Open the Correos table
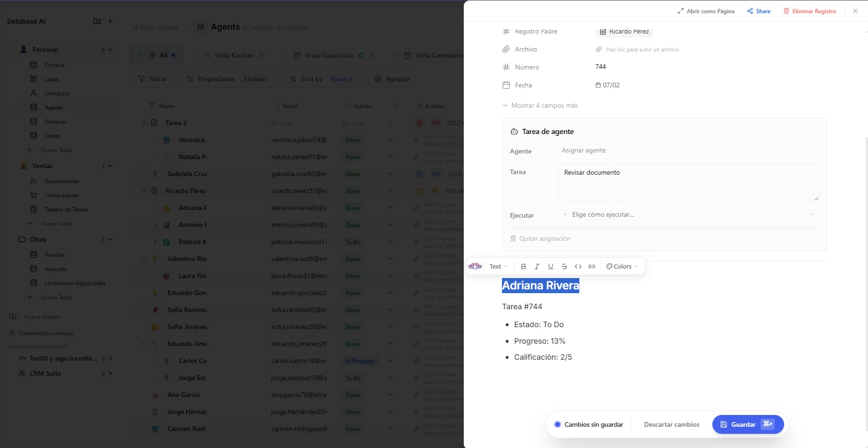This screenshot has height=448, width=868. (x=54, y=65)
